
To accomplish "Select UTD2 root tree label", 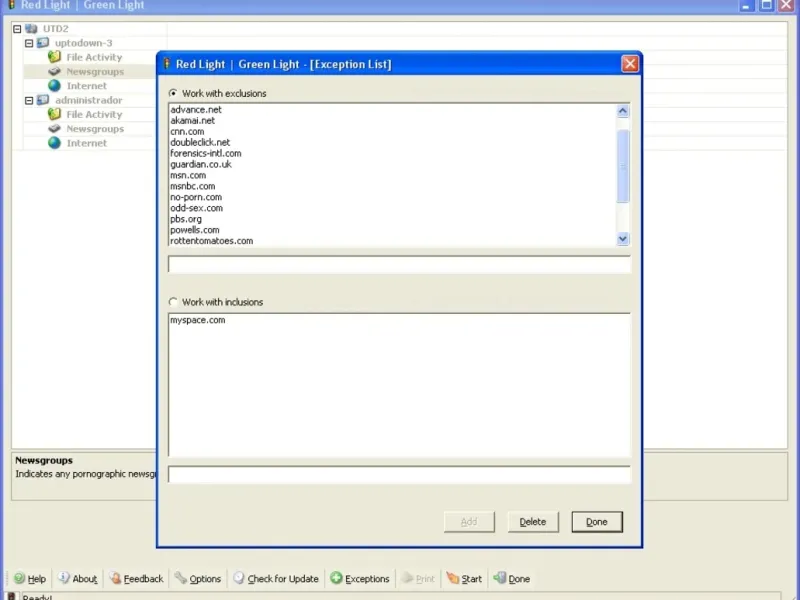I will [55, 29].
